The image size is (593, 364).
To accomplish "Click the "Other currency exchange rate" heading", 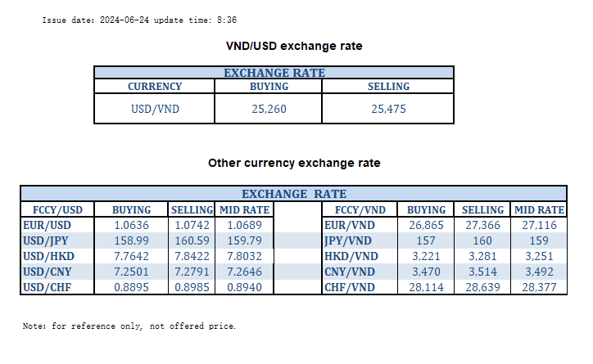I will point(294,163).
